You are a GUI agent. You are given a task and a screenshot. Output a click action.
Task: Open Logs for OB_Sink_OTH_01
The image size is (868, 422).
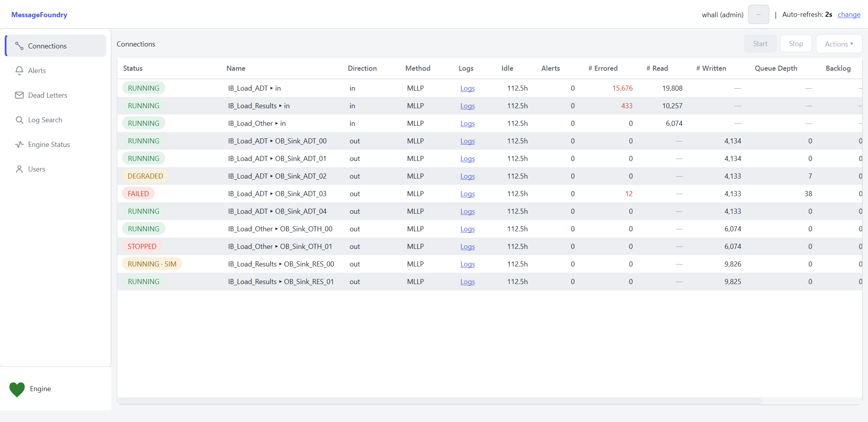(467, 247)
